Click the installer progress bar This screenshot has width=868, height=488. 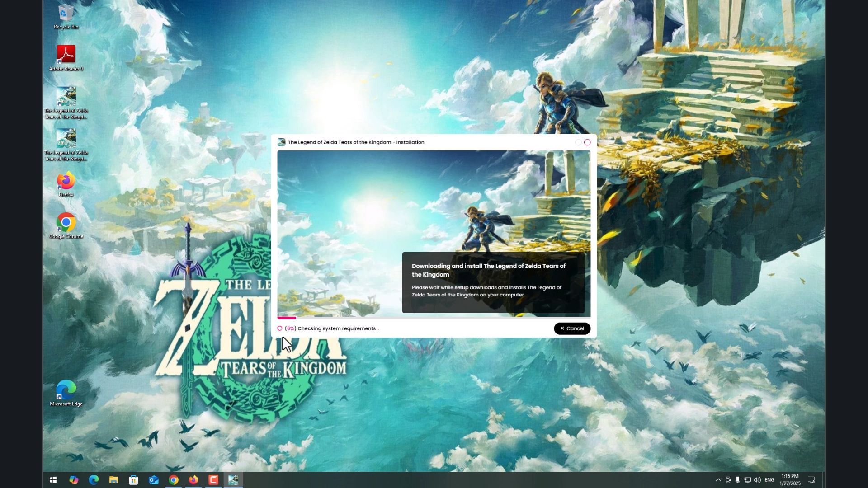click(x=434, y=318)
